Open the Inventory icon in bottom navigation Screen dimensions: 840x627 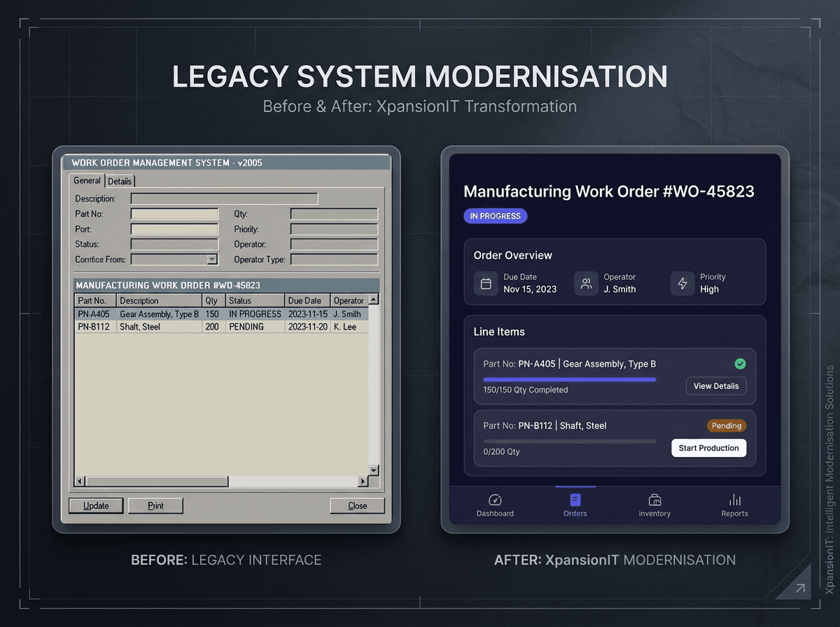[654, 500]
